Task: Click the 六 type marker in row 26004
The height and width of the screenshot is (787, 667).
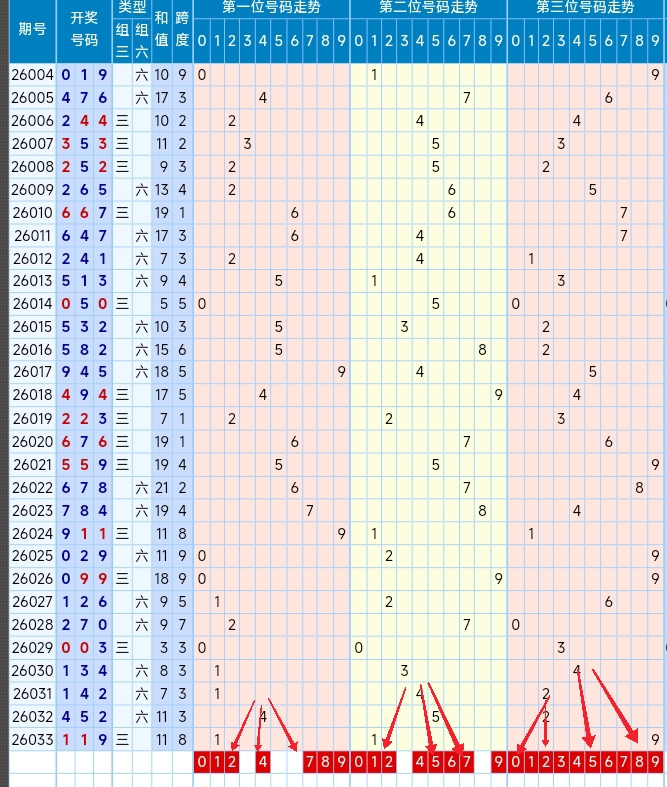Action: tap(142, 75)
